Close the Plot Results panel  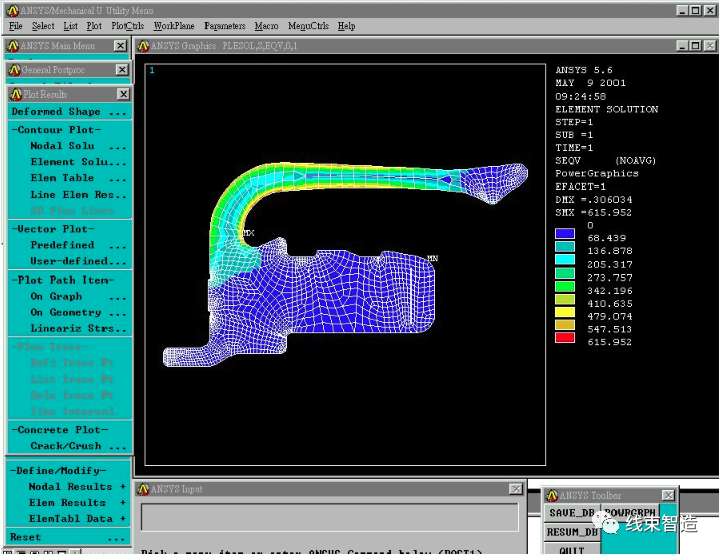[x=123, y=94]
